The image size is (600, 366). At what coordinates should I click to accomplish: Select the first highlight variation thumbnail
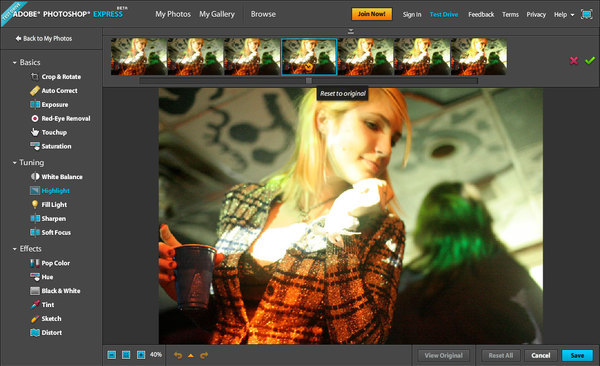(x=139, y=57)
